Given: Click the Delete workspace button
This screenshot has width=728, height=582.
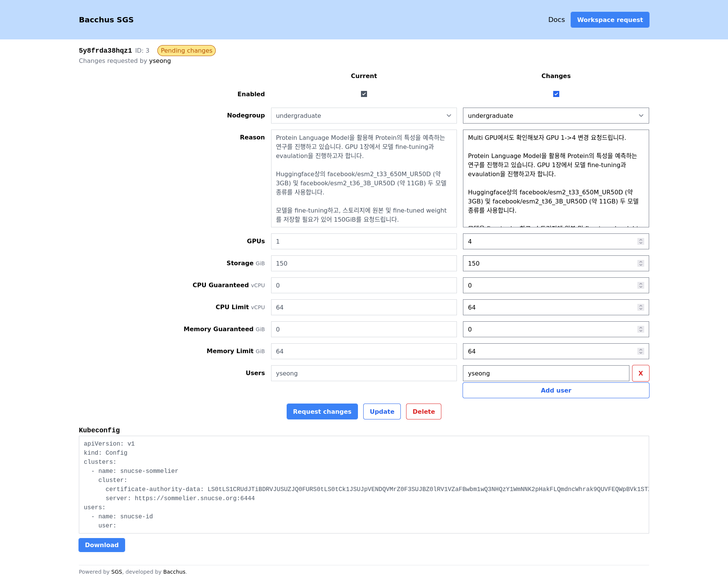Looking at the screenshot, I should coord(424,411).
